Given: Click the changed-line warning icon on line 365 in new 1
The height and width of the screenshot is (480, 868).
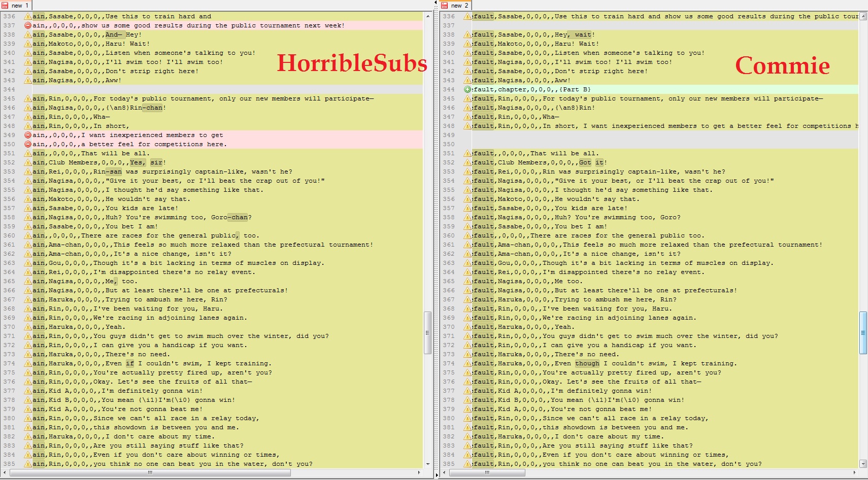Looking at the screenshot, I should [28, 281].
